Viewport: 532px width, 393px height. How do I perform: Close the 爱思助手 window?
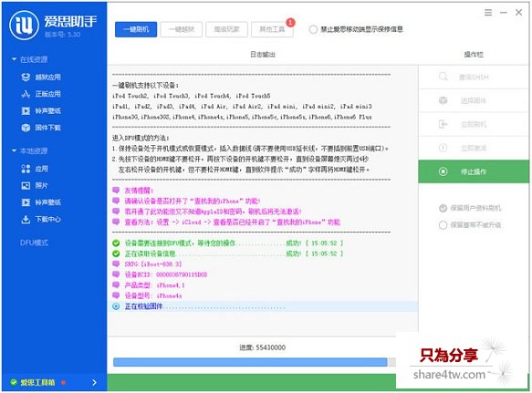pyautogui.click(x=518, y=13)
